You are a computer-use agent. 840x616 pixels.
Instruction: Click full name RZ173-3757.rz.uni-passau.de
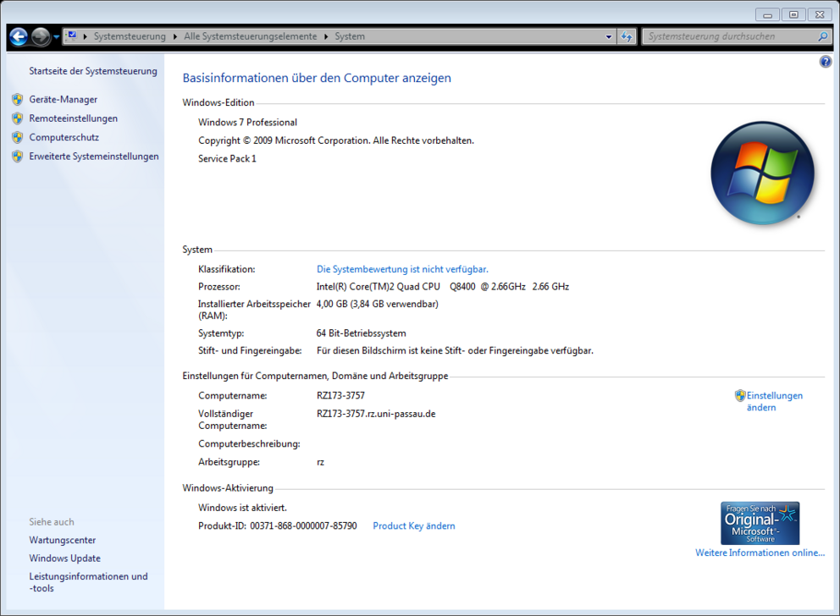[376, 415]
